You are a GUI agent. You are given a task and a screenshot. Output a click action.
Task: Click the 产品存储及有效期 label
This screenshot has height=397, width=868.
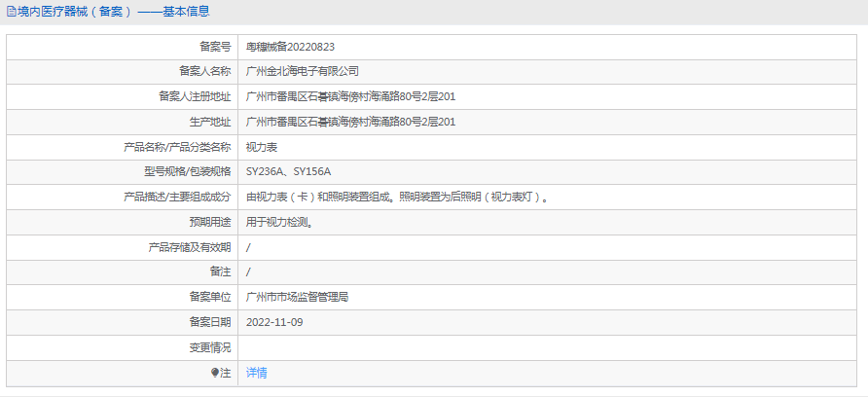190,247
